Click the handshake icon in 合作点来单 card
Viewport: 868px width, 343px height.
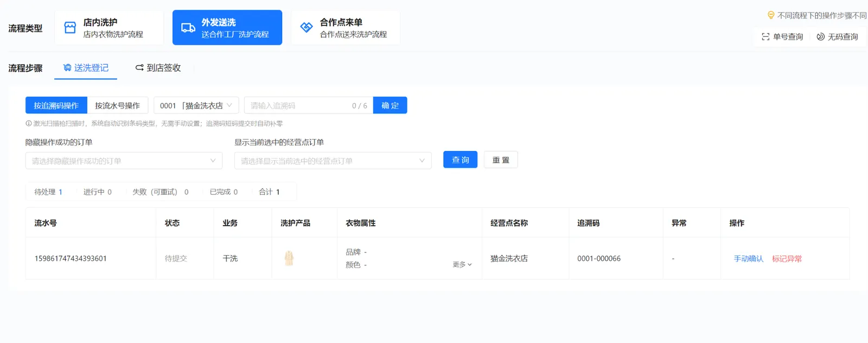click(307, 28)
